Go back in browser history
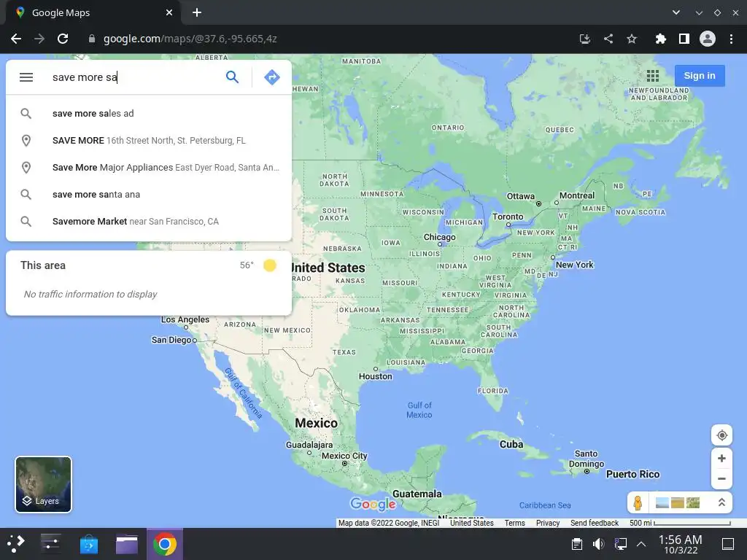The width and height of the screenshot is (747, 560). click(16, 39)
